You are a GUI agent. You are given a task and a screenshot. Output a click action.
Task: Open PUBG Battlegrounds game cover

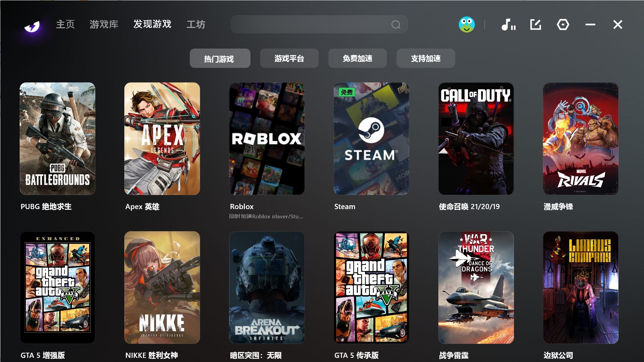click(58, 138)
